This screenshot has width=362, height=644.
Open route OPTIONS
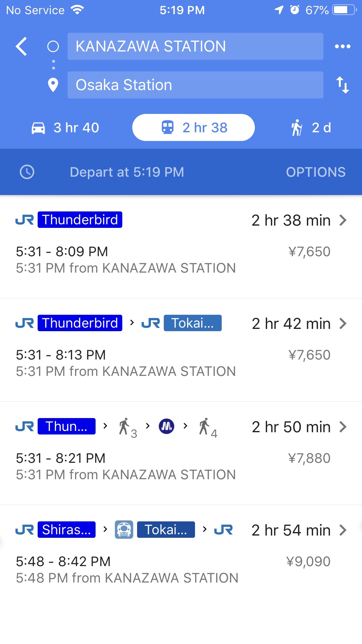click(x=316, y=172)
